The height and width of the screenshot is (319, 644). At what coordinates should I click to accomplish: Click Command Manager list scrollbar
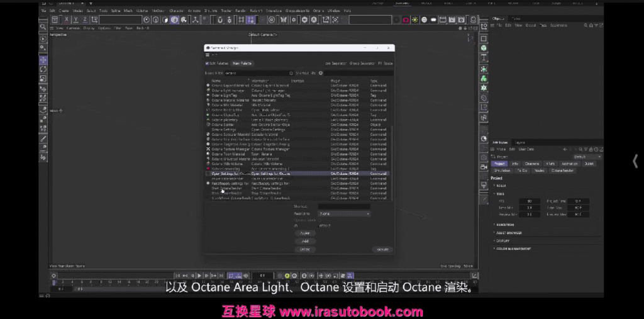pyautogui.click(x=392, y=163)
